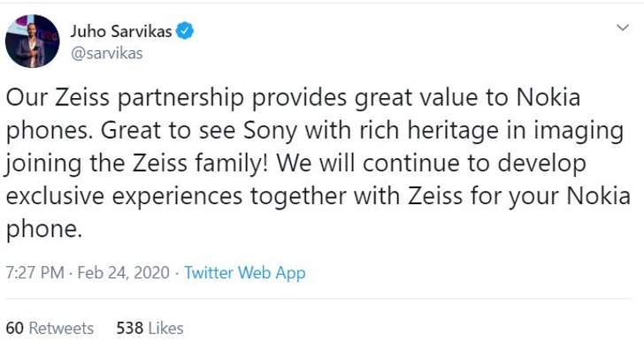Select the word Sony in the tweet
The width and height of the screenshot is (644, 342).
tap(271, 132)
